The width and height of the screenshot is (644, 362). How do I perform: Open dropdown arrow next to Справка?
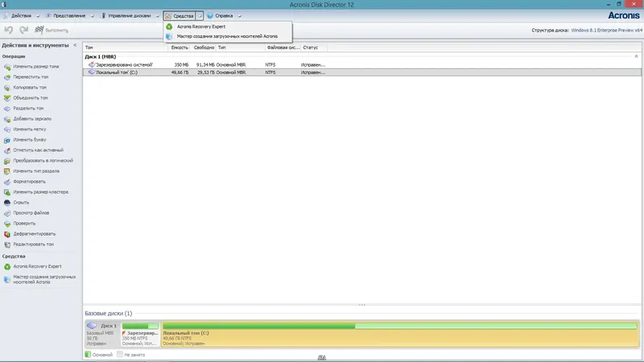point(239,16)
